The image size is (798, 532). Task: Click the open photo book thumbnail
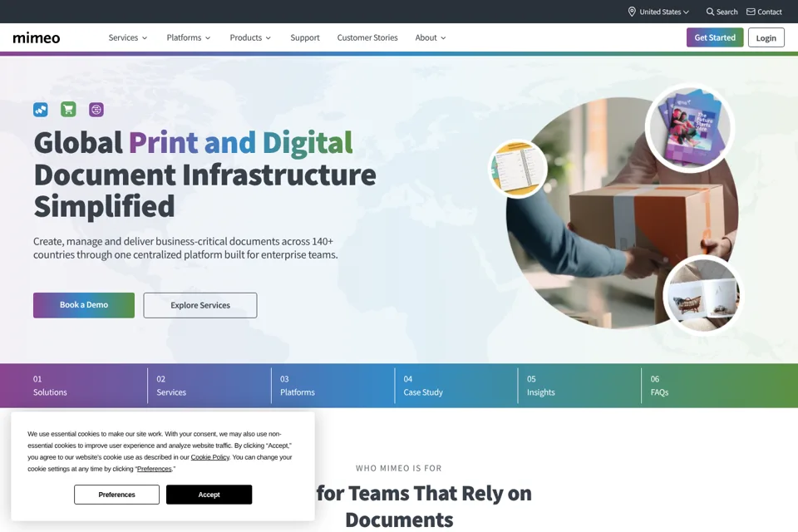point(703,296)
